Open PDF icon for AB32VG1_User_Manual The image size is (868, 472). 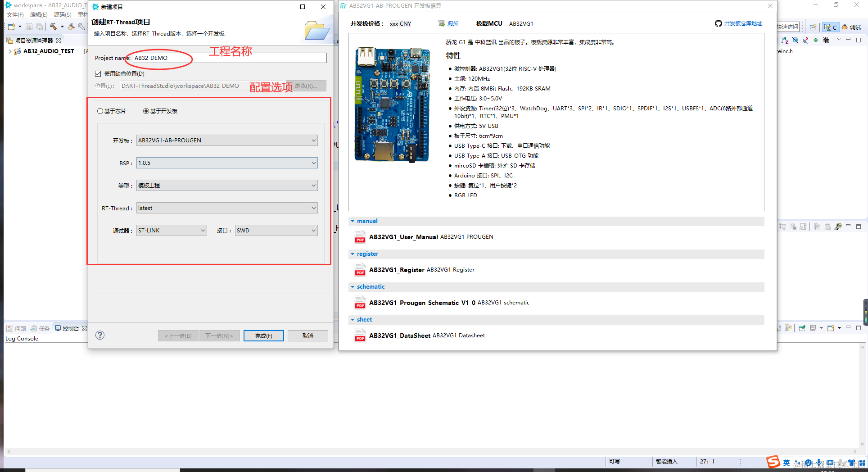tap(360, 237)
